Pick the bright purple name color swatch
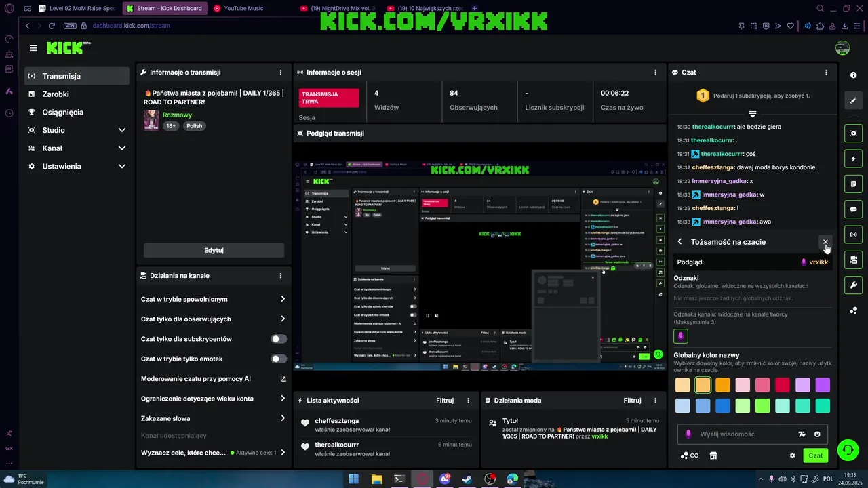The width and height of the screenshot is (868, 488). click(x=823, y=385)
